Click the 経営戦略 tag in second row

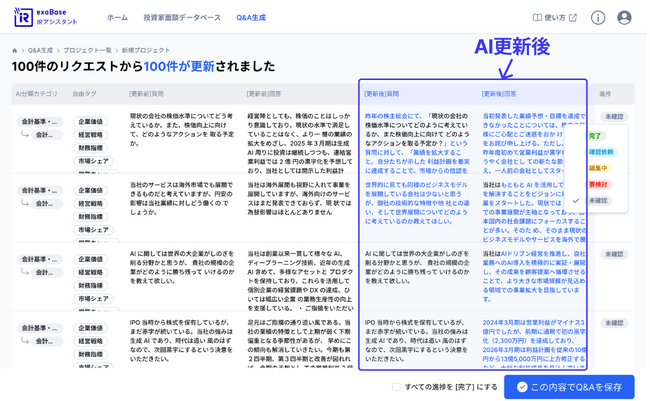91,203
